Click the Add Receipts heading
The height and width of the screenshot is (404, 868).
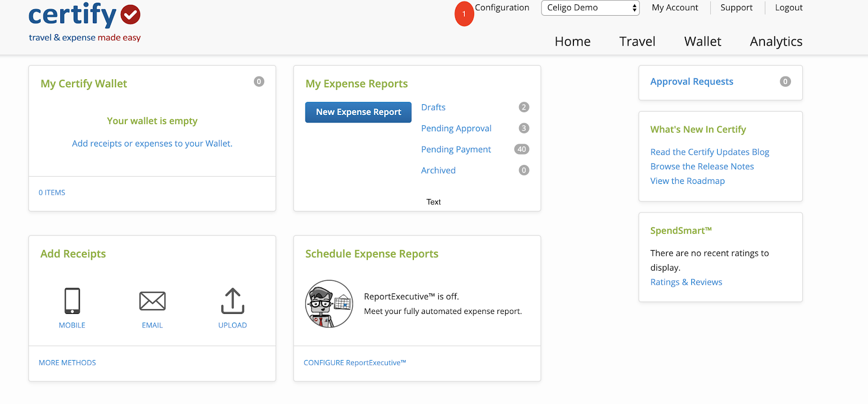pyautogui.click(x=73, y=254)
